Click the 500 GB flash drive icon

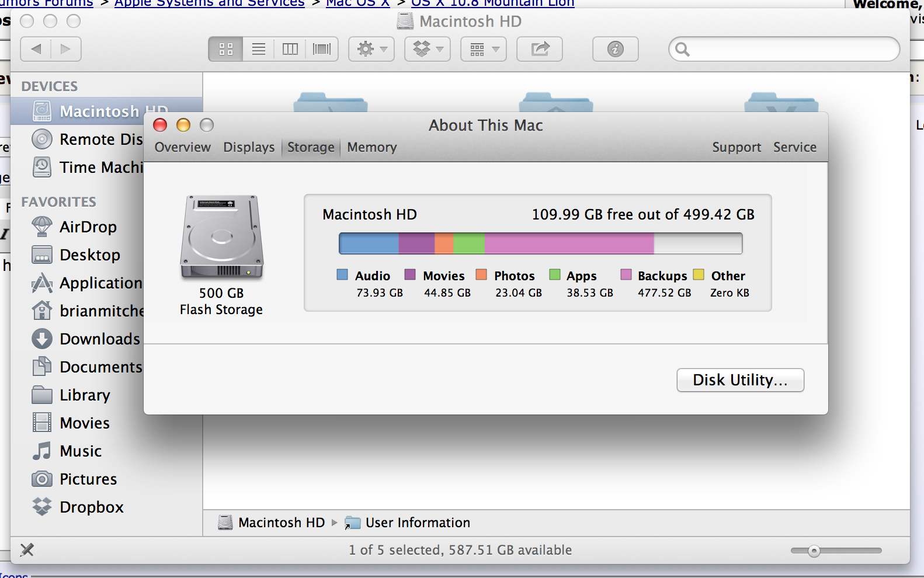click(x=222, y=237)
